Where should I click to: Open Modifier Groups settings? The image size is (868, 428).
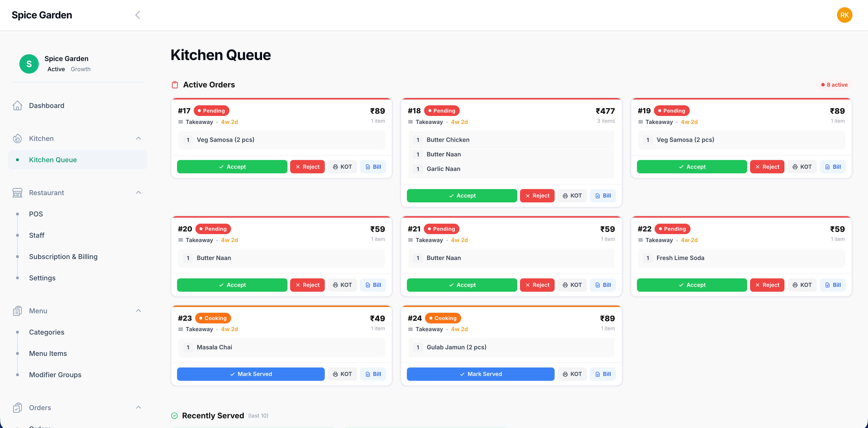pyautogui.click(x=55, y=374)
